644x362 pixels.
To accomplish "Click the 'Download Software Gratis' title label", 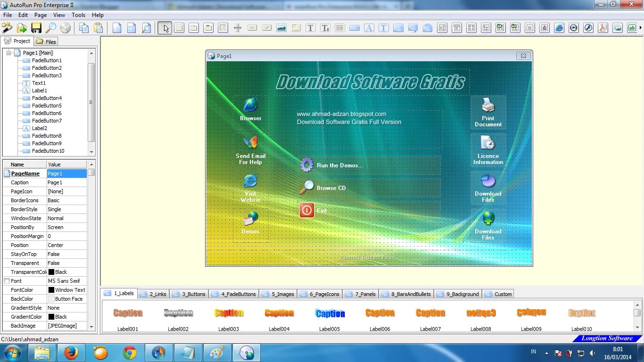I will (x=372, y=82).
